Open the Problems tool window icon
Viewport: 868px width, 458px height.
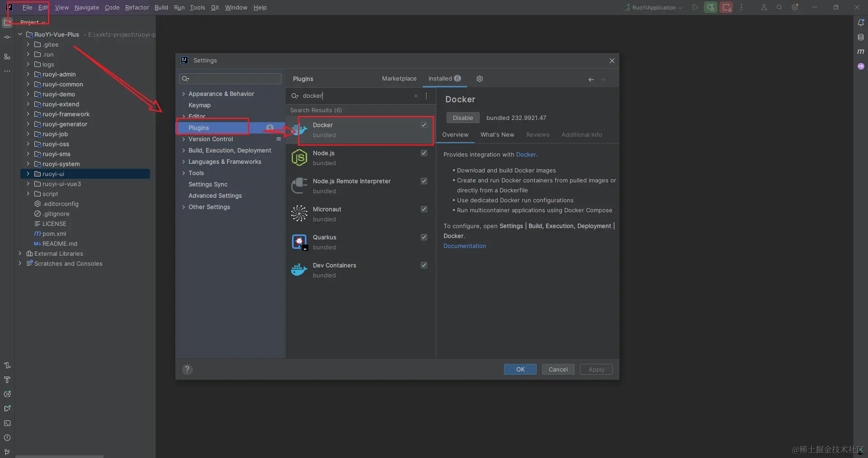coord(7,438)
